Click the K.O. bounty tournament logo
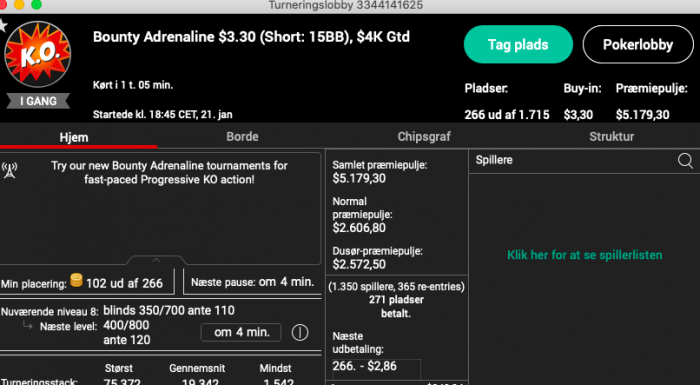Image resolution: width=700 pixels, height=385 pixels. pos(38,54)
